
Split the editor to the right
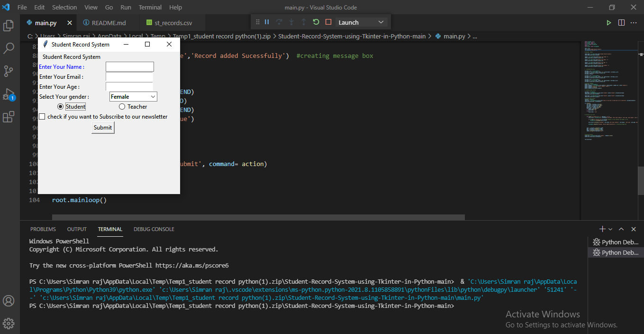(x=621, y=22)
